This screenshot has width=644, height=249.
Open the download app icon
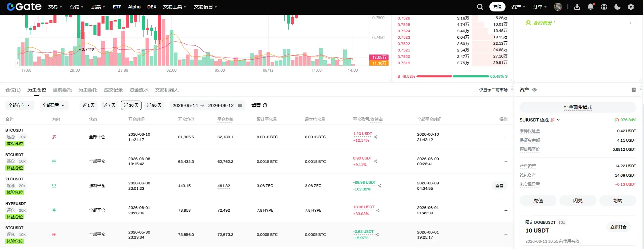tap(577, 7)
